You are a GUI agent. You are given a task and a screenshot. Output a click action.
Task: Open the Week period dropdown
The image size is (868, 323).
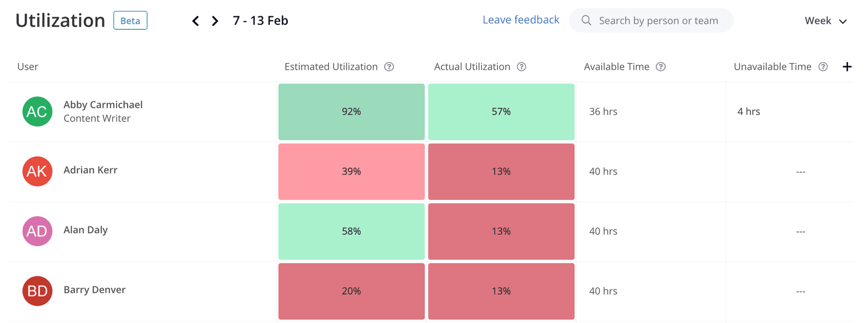[x=825, y=21]
